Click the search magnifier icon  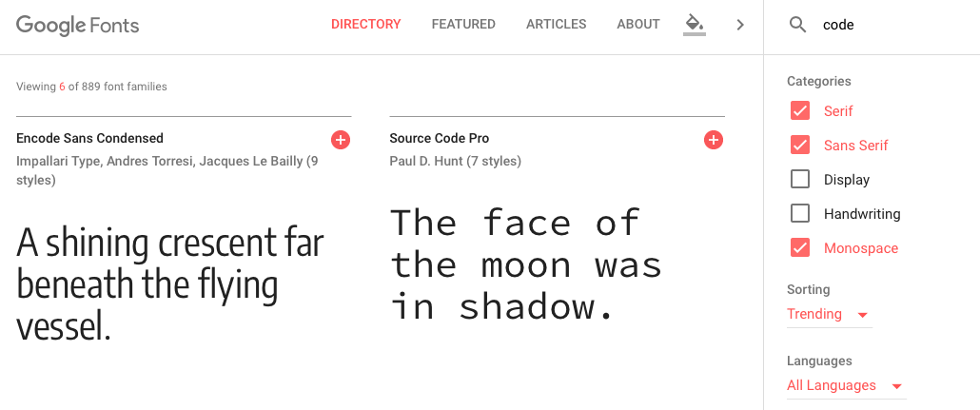[x=797, y=25]
